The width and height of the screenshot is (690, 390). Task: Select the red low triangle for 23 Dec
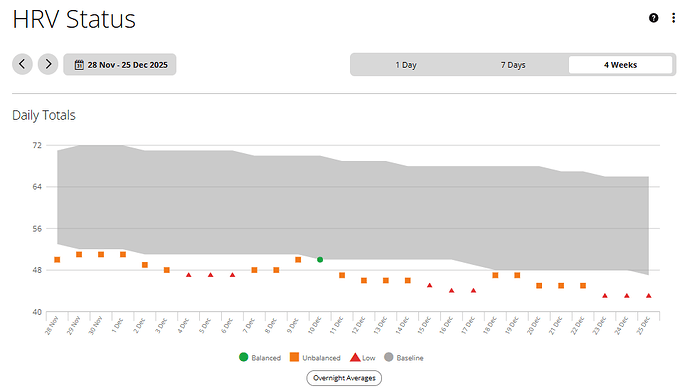(x=605, y=295)
